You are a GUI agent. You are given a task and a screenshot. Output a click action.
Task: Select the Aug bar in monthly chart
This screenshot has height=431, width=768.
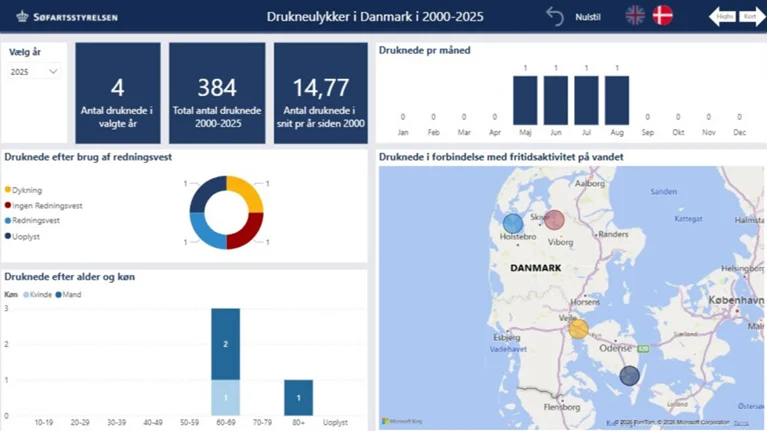click(617, 100)
